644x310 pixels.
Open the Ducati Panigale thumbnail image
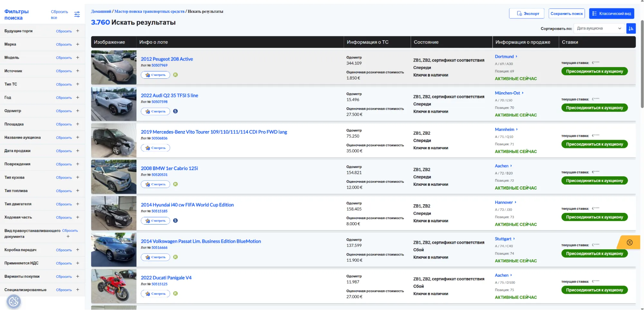[x=114, y=286]
